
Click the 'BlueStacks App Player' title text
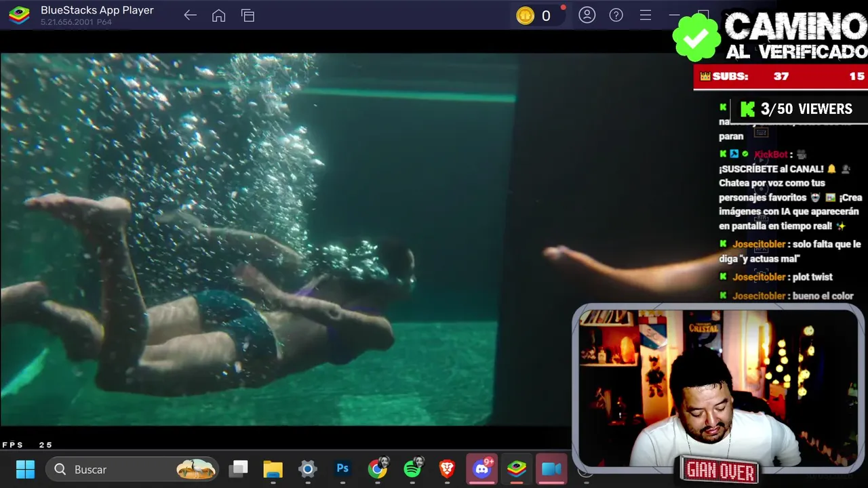97,10
